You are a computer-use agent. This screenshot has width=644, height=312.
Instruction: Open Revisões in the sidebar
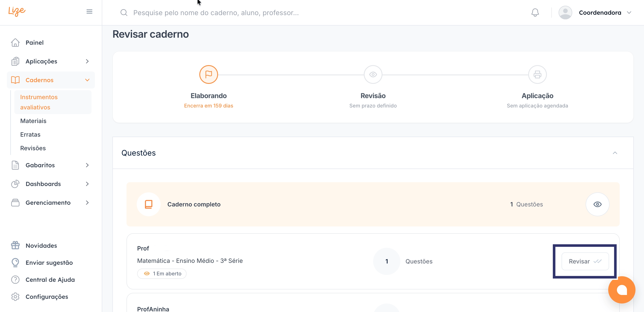click(33, 148)
